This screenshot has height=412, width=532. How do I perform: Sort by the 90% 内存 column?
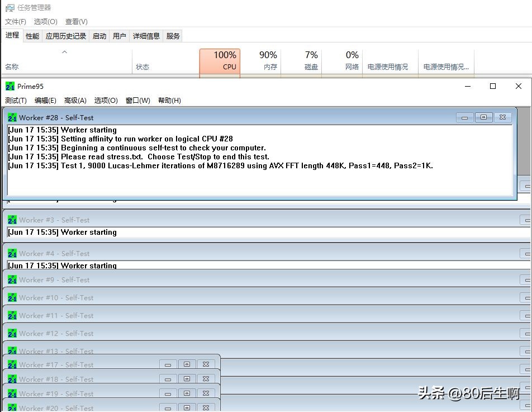(260, 61)
